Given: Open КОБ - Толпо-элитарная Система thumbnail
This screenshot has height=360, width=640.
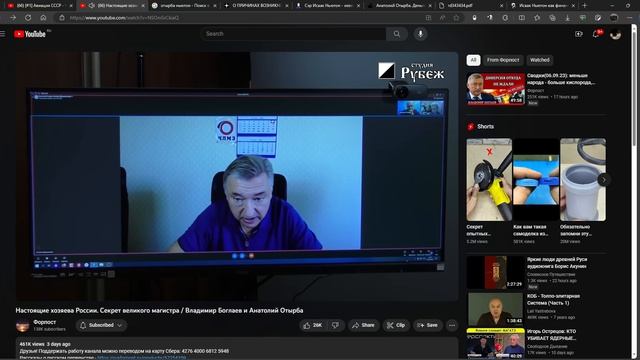Looking at the screenshot, I should (496, 309).
